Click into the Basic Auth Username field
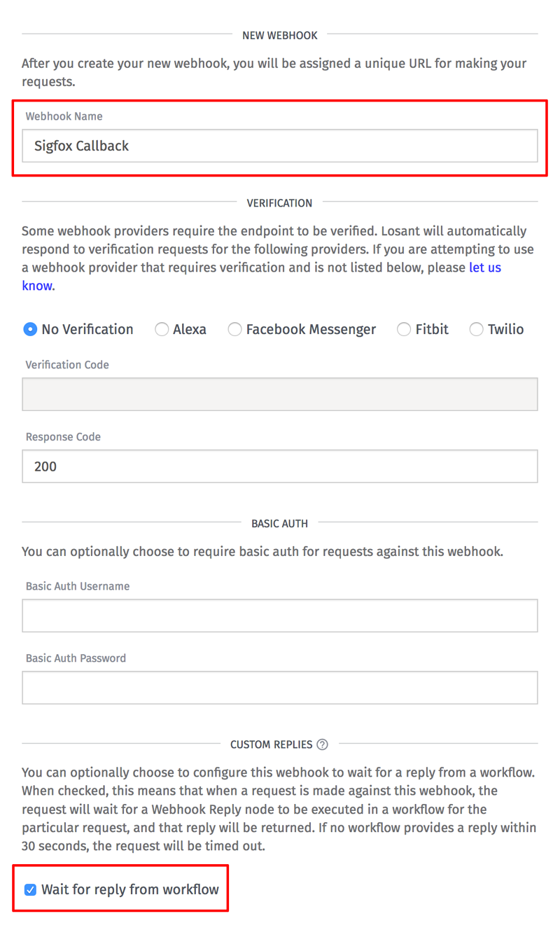 280,616
